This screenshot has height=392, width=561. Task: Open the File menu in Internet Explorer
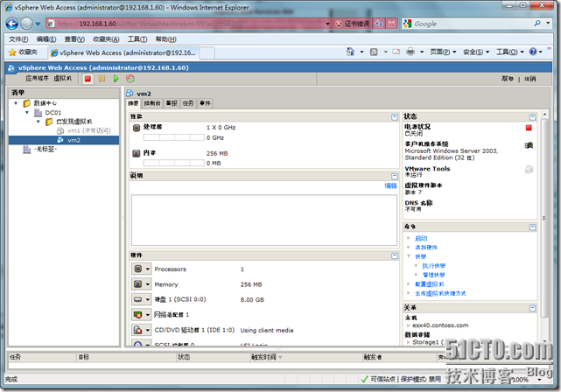tap(18, 39)
